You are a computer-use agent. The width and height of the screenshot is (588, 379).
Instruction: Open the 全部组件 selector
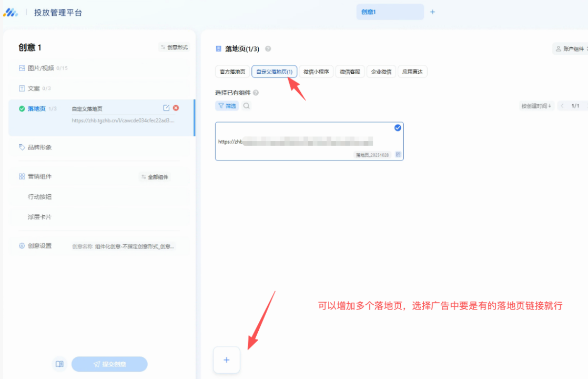tap(155, 177)
